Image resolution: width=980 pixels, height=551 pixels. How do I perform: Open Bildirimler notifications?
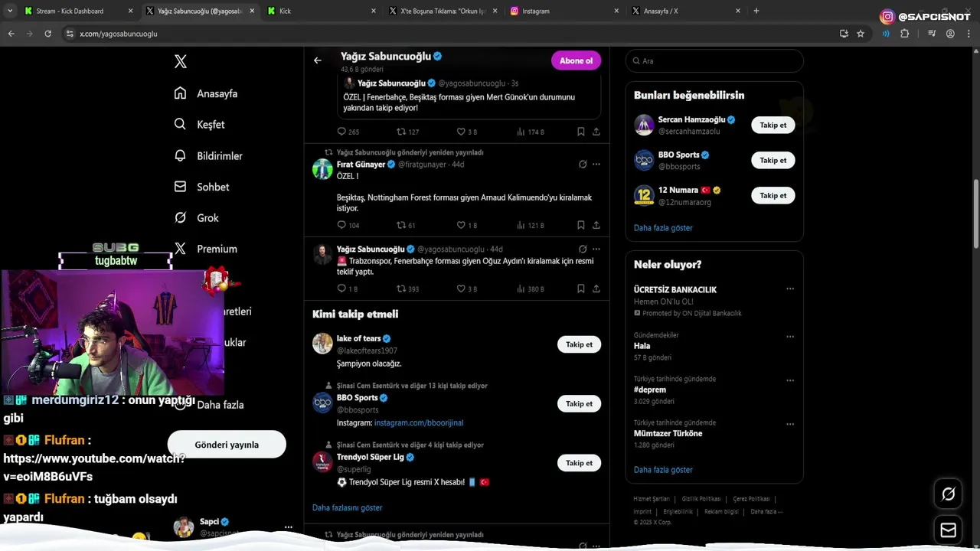(x=208, y=155)
